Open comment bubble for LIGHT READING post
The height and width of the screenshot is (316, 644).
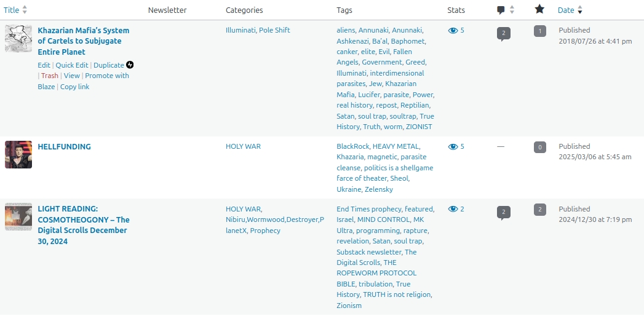503,212
